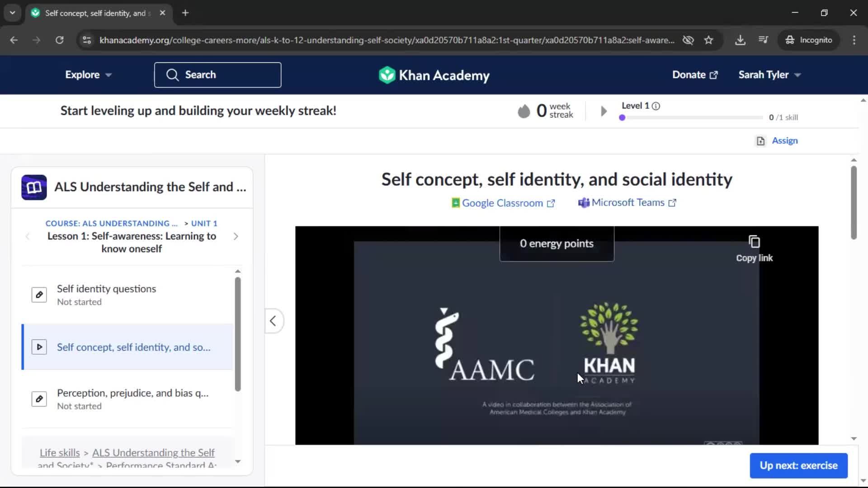Click the address bar URL
The height and width of the screenshot is (488, 868).
[387, 40]
